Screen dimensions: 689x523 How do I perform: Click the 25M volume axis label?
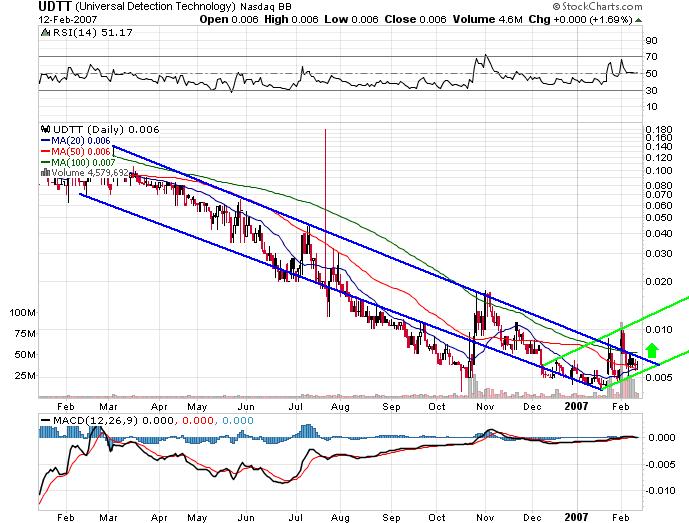pos(25,376)
